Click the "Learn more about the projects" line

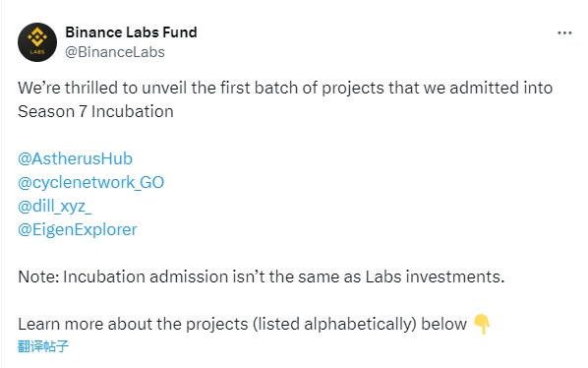pos(242,324)
